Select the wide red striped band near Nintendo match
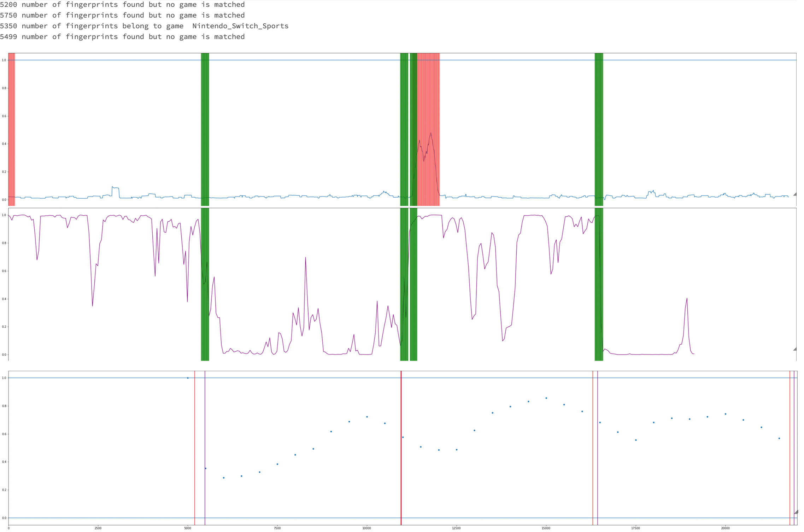Viewport: 804px width, 532px height. [x=428, y=127]
